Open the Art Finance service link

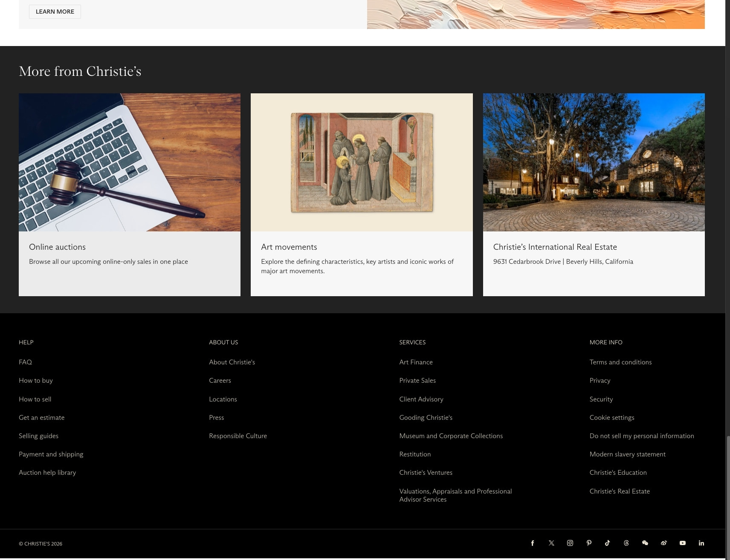tap(416, 362)
